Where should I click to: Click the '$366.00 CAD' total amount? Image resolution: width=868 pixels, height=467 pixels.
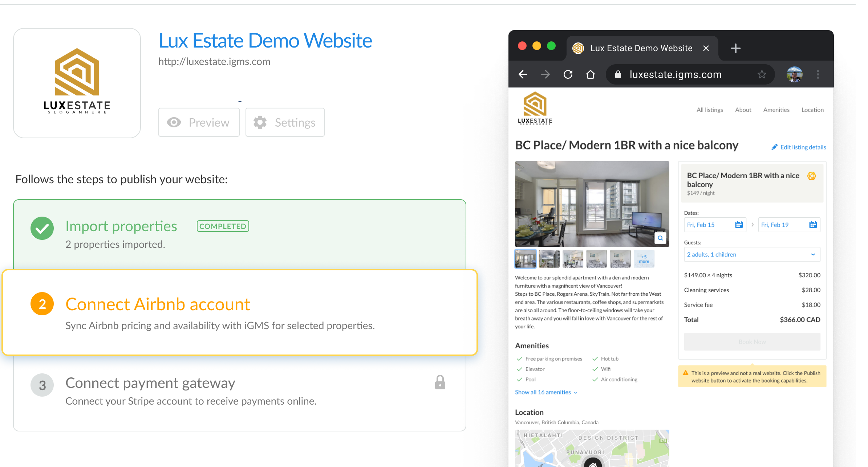(x=800, y=320)
